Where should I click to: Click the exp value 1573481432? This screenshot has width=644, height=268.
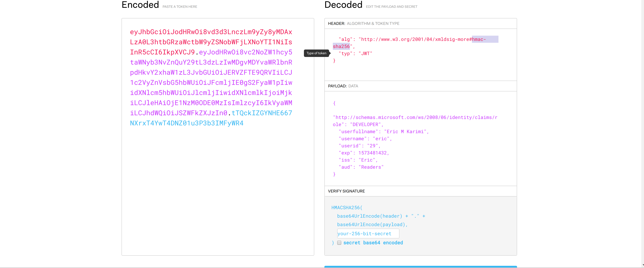(373, 153)
